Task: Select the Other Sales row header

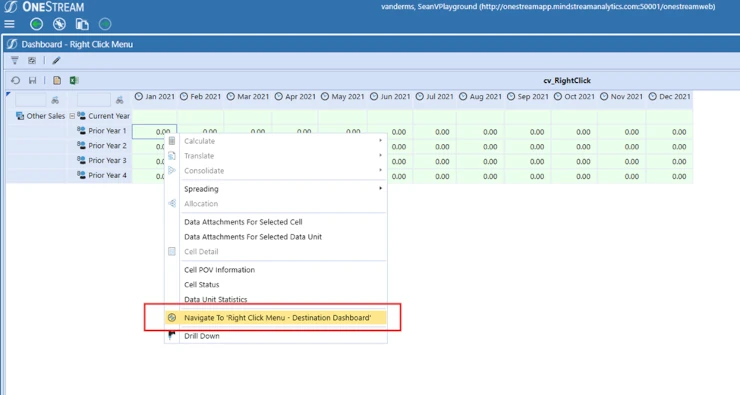Action: point(41,116)
